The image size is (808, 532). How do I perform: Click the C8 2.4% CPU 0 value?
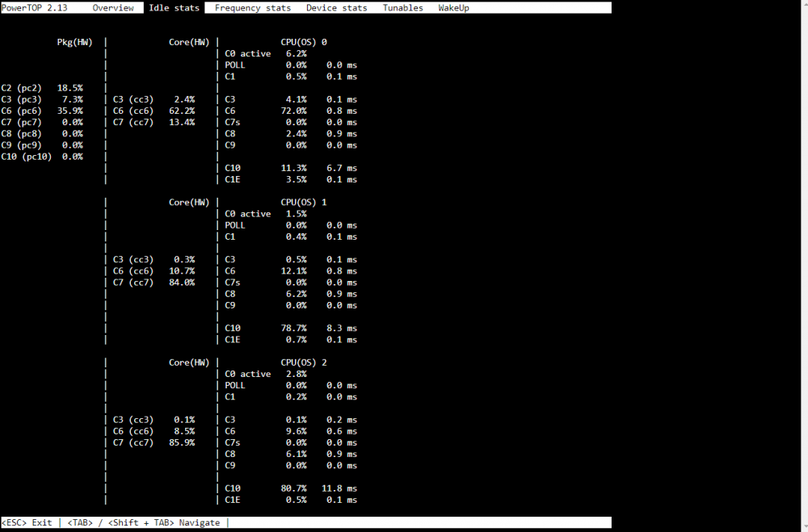(297, 133)
